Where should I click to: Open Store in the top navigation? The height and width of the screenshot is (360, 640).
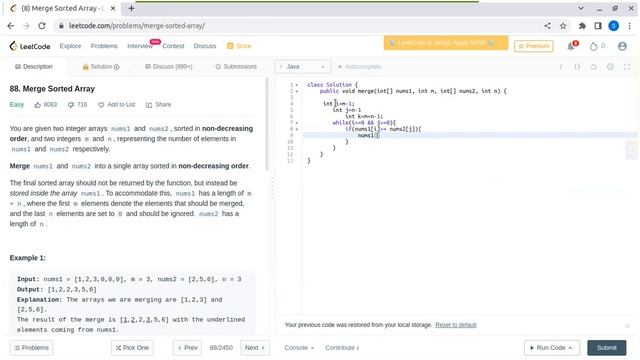pyautogui.click(x=239, y=46)
